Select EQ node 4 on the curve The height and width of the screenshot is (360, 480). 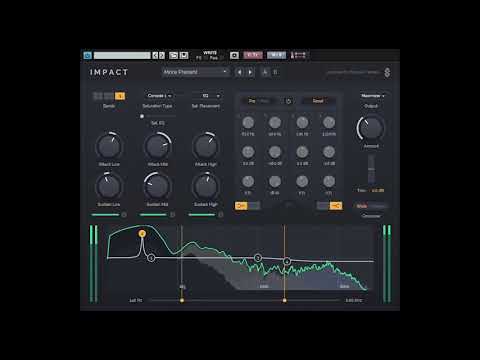pyautogui.click(x=287, y=261)
